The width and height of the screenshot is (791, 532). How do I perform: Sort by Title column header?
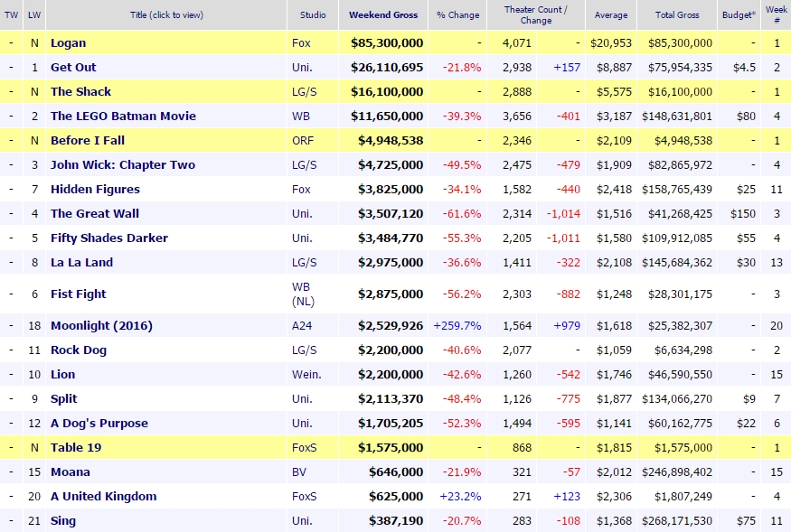[166, 15]
